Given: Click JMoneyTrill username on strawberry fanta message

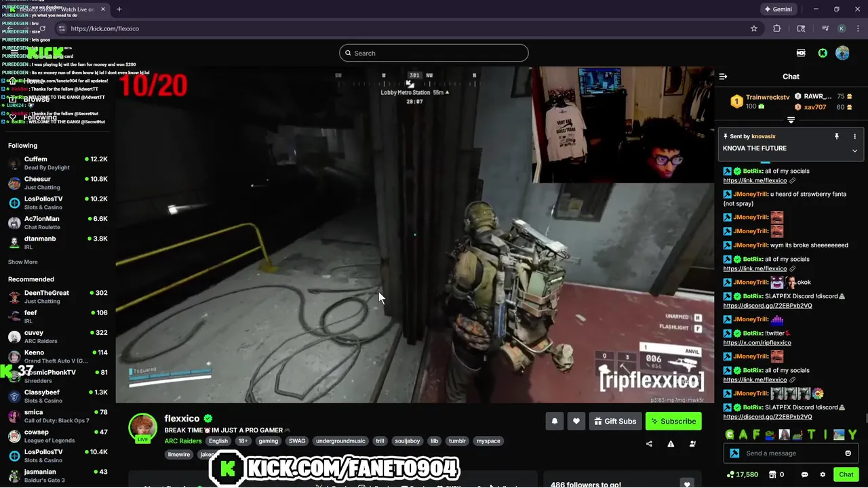Looking at the screenshot, I should [750, 194].
